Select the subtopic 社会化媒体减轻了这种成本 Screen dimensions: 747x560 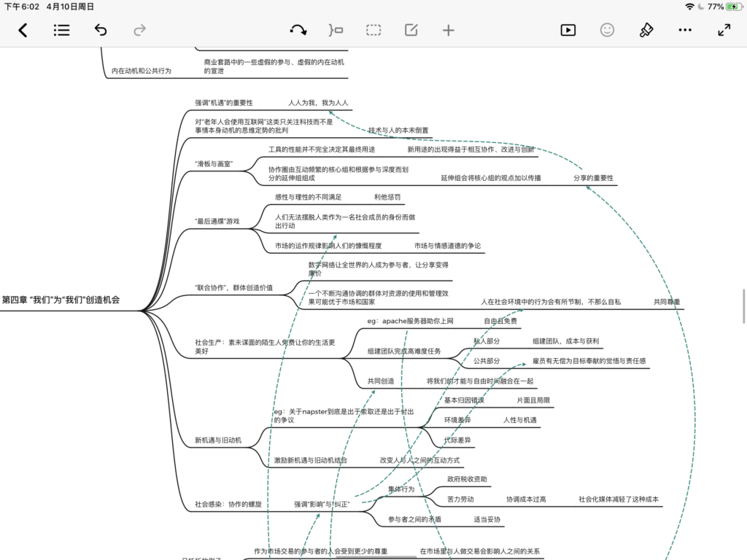coord(619,499)
